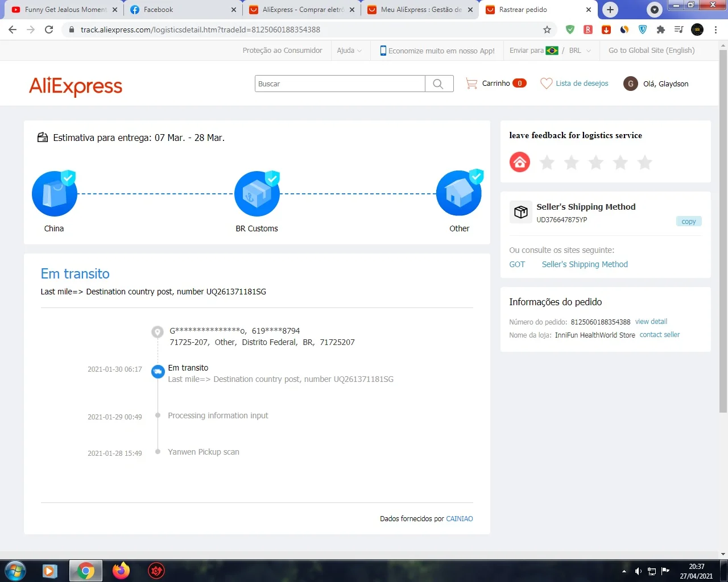The width and height of the screenshot is (728, 582).
Task: Click the Olá, Glaydson account greeting
Action: coord(666,84)
